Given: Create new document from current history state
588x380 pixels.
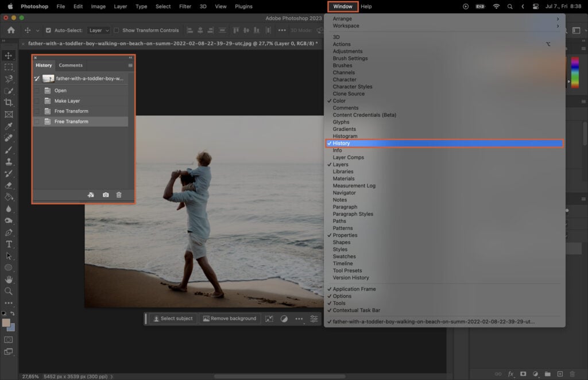Looking at the screenshot, I should tap(91, 195).
